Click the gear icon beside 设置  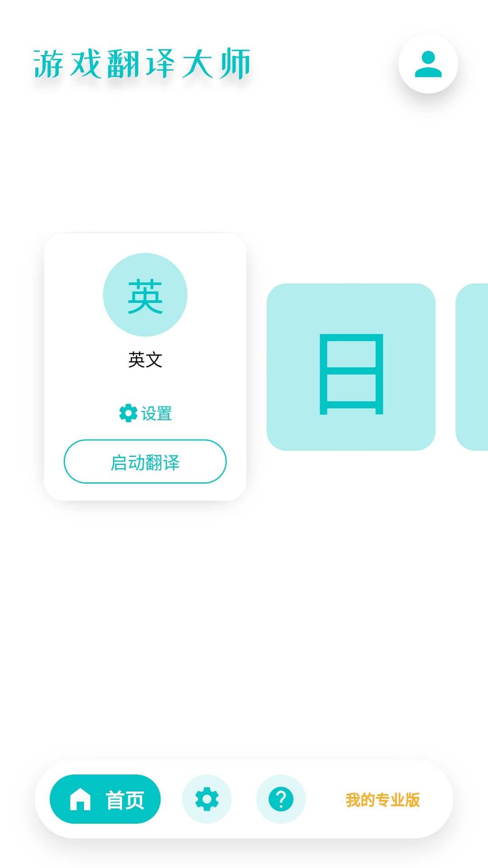tap(128, 413)
